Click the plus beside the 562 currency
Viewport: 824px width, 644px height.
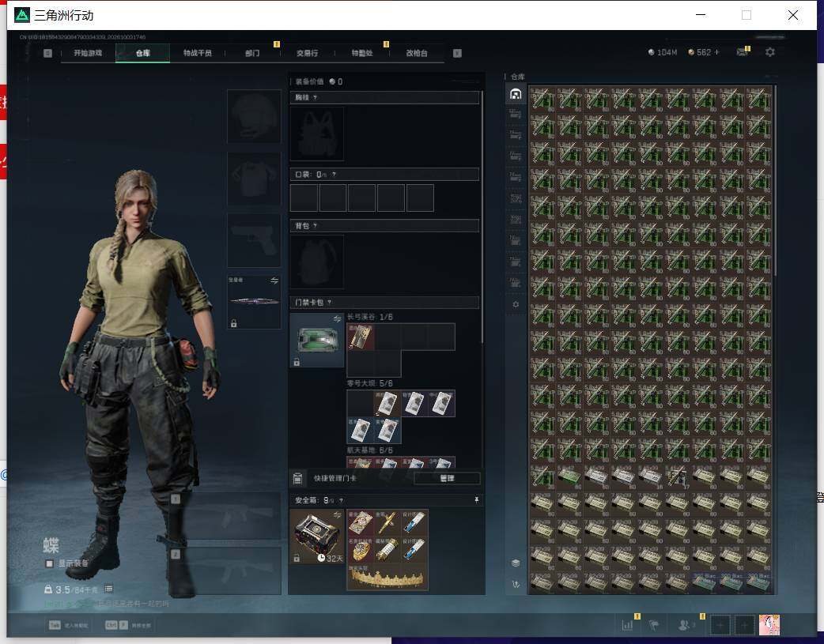(716, 52)
